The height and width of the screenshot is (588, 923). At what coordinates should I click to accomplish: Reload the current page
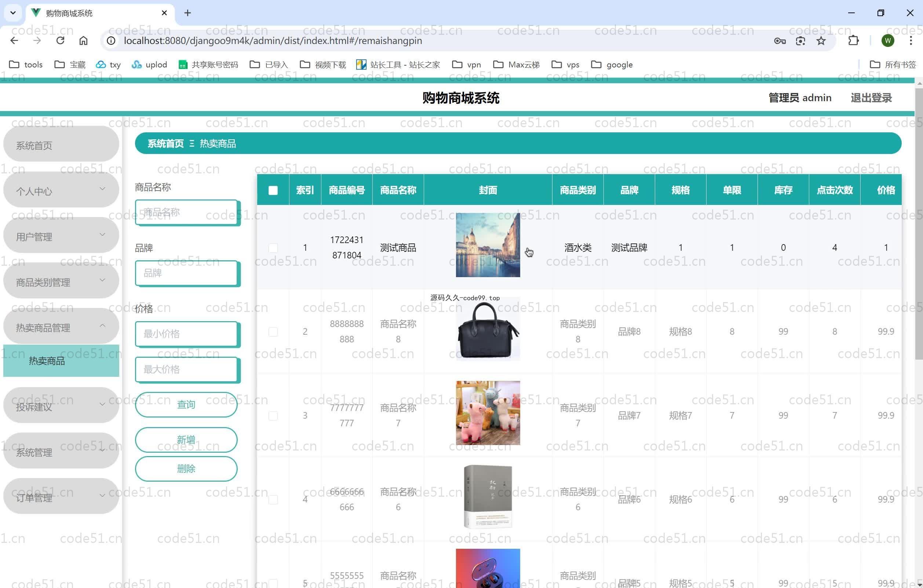point(60,41)
